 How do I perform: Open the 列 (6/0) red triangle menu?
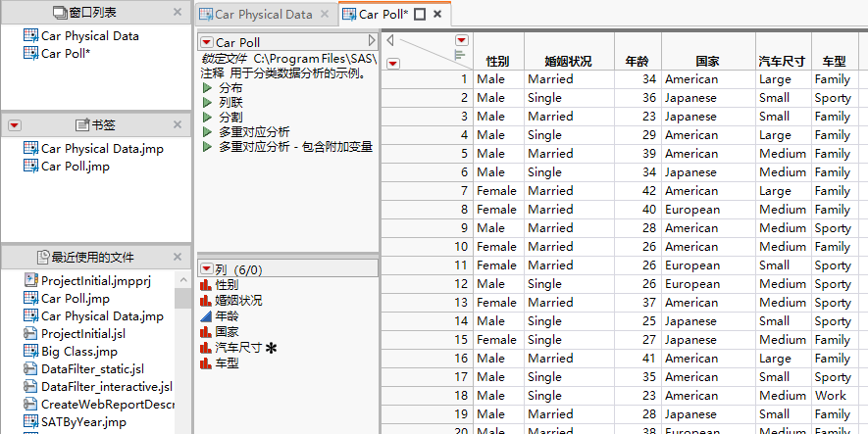(207, 269)
